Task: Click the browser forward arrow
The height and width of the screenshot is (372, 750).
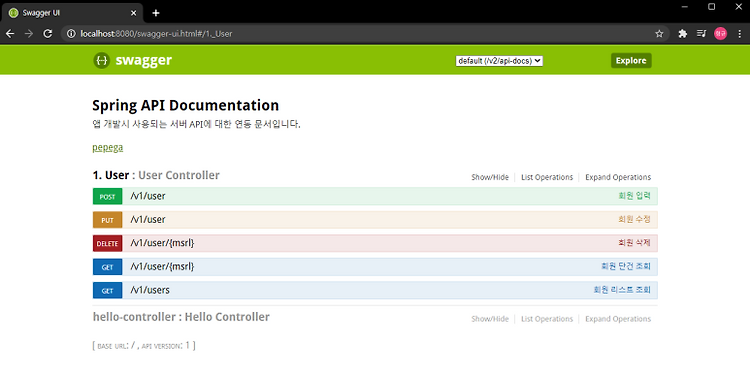Action: (x=29, y=33)
